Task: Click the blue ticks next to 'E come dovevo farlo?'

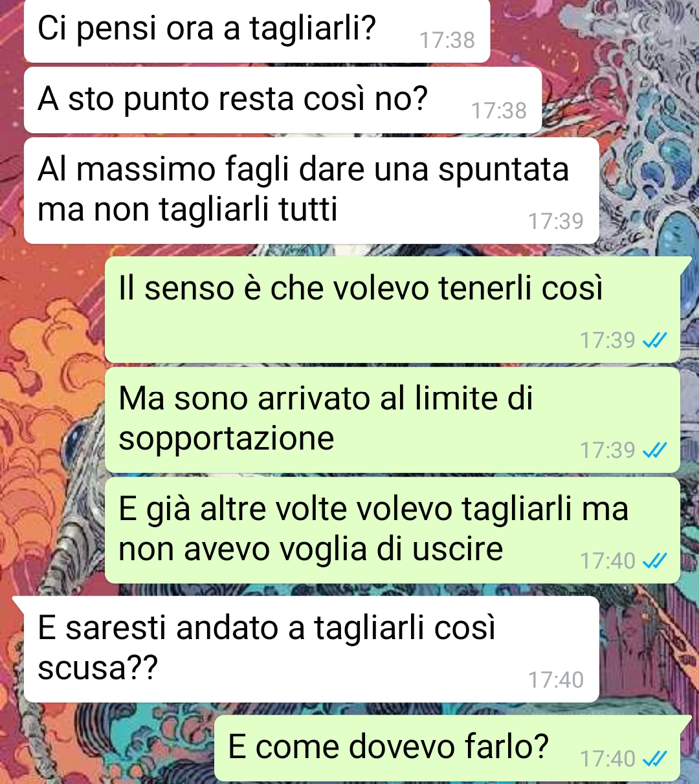Action: point(654,759)
